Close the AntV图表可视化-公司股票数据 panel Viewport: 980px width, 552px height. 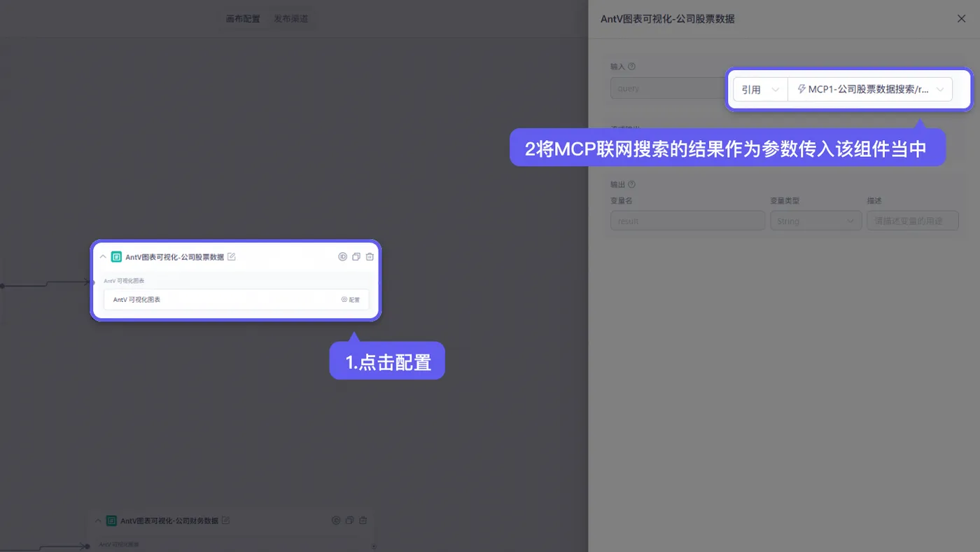coord(961,19)
